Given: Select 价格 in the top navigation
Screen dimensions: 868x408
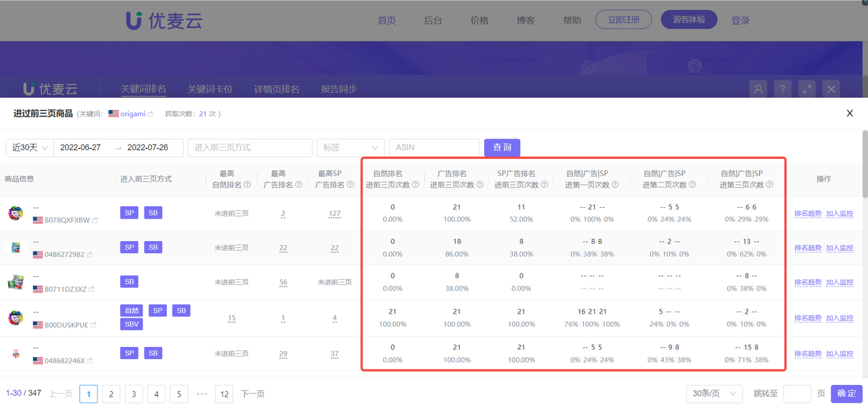Looking at the screenshot, I should [x=479, y=20].
